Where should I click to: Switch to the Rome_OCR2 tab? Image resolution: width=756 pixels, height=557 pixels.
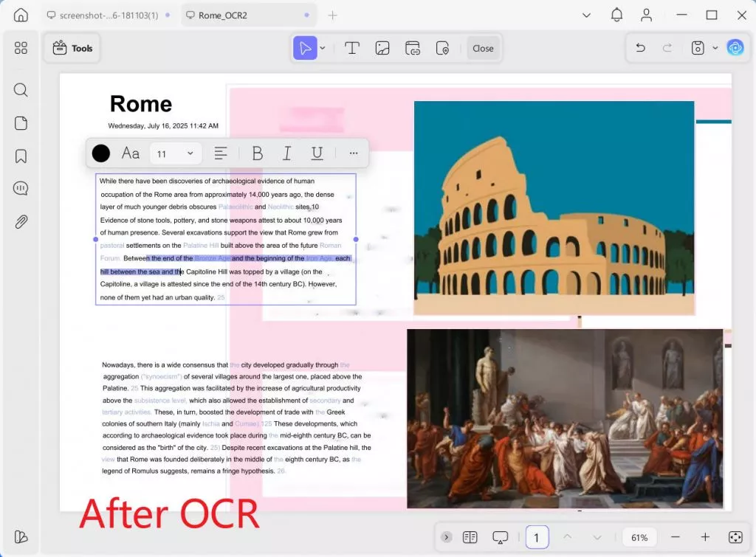[249, 15]
